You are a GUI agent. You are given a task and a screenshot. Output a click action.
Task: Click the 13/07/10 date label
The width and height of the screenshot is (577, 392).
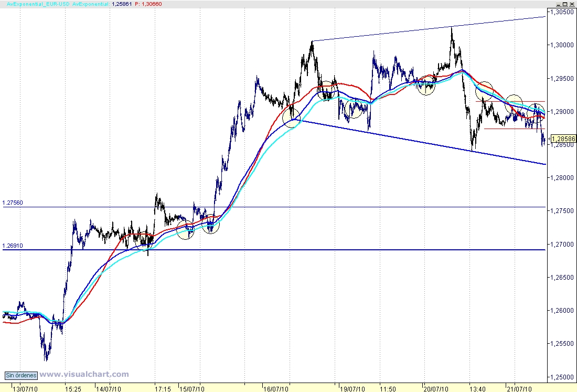point(25,389)
